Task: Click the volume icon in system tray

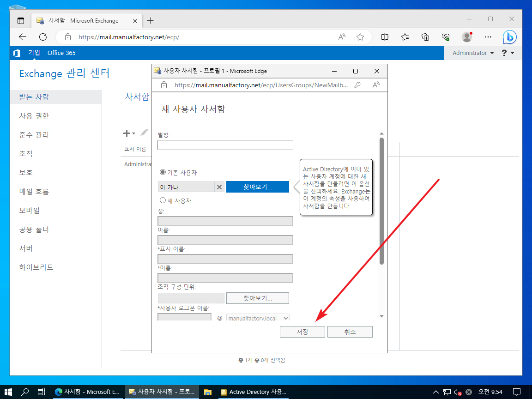Action: (x=458, y=392)
